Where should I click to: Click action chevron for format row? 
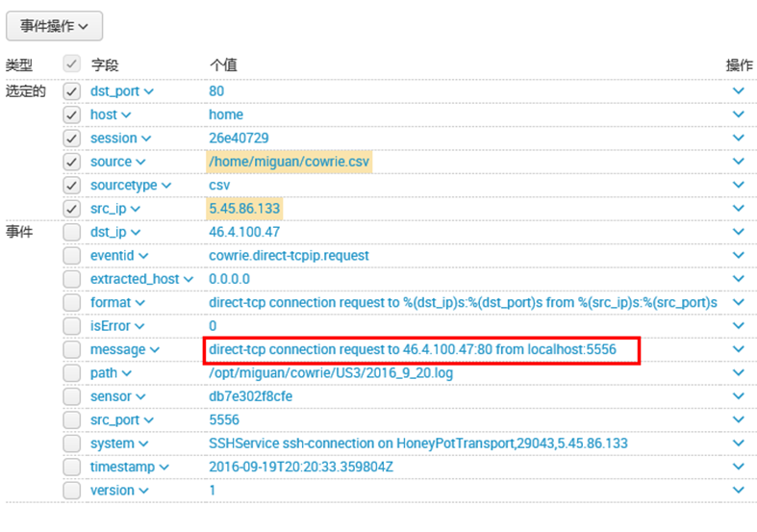(x=738, y=303)
